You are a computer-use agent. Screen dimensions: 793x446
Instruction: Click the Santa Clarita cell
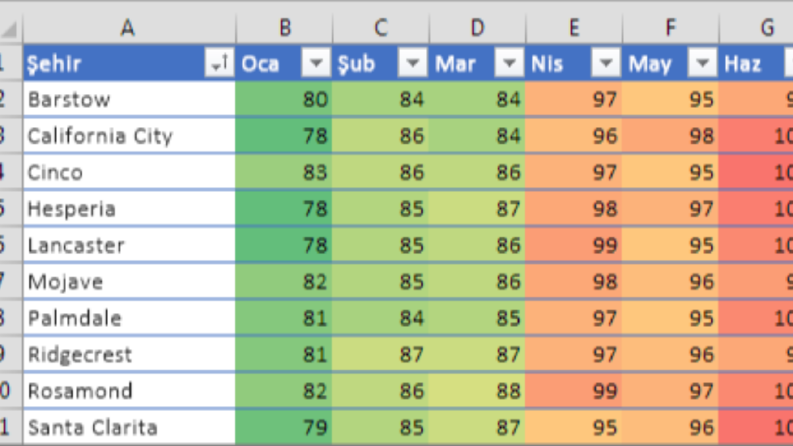pos(129,428)
